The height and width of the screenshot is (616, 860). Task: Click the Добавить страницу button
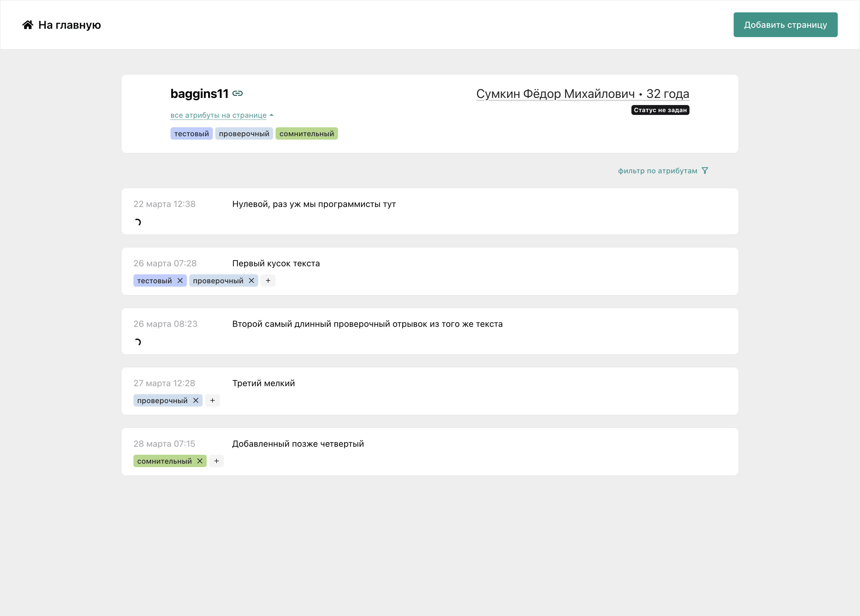point(785,25)
